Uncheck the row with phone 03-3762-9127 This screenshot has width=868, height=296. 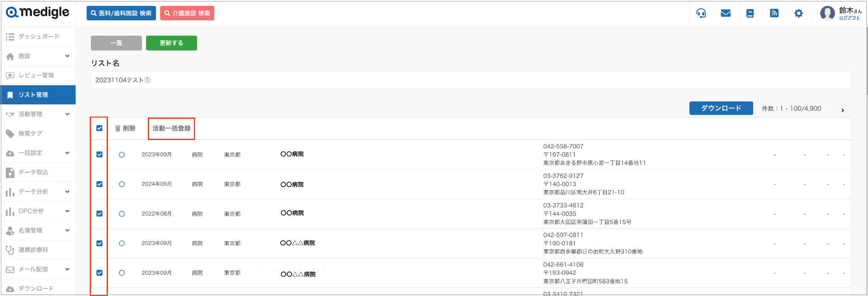(x=99, y=184)
